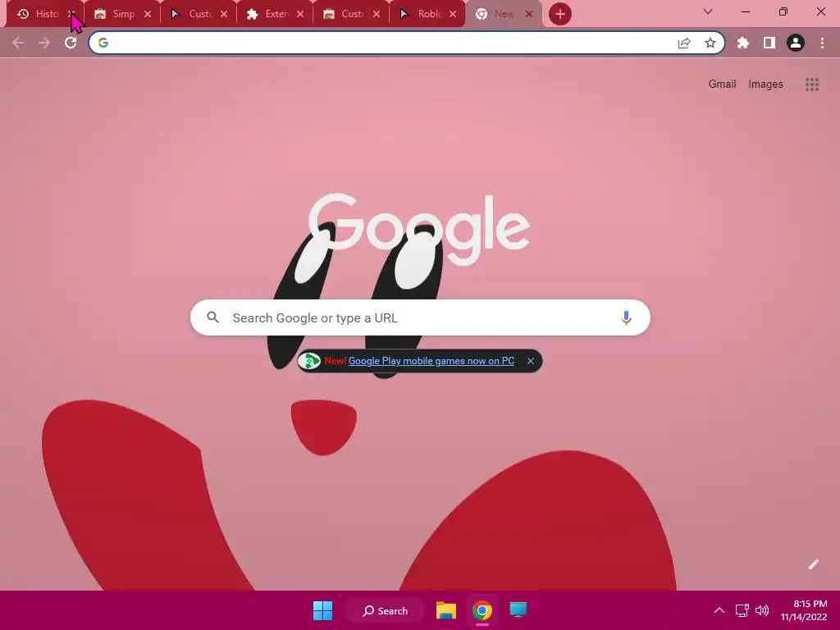
Task: Open the profile avatar menu
Action: point(796,43)
